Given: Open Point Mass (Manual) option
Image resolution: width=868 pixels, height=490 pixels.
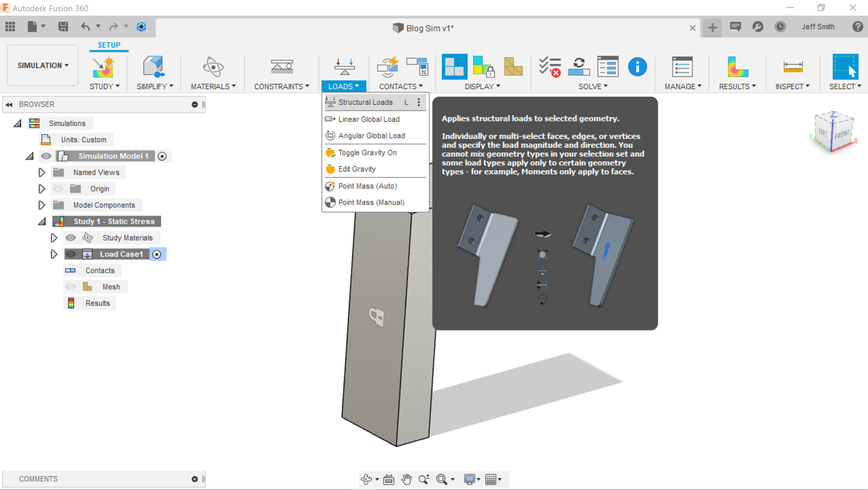Looking at the screenshot, I should pos(371,203).
